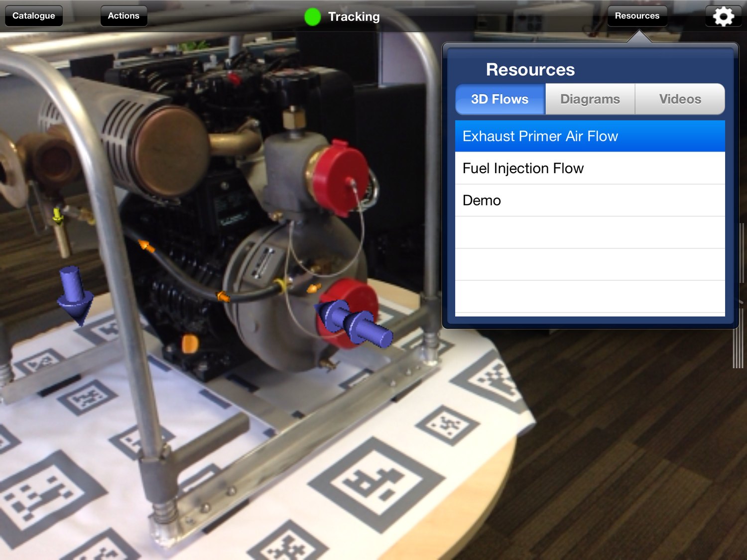Open the Actions menu

pos(124,16)
